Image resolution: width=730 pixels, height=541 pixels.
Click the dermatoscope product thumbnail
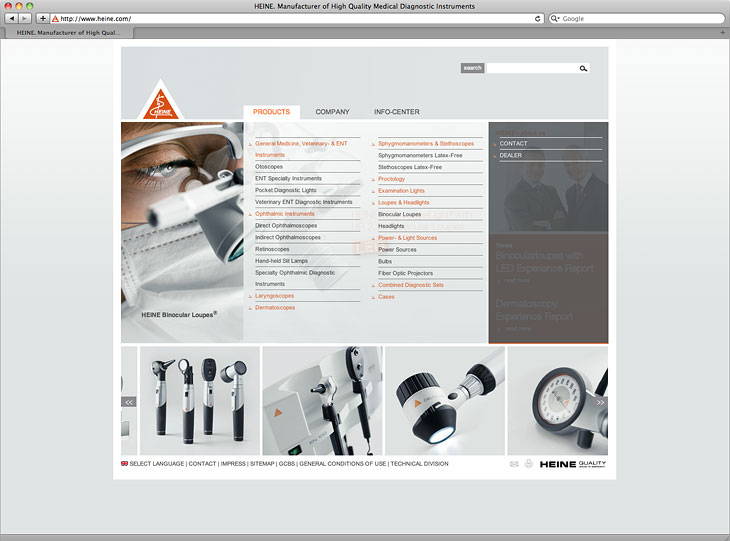[x=445, y=400]
